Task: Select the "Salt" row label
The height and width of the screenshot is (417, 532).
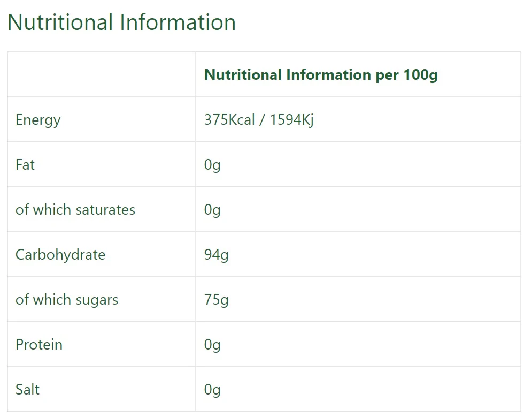Action: pyautogui.click(x=27, y=390)
